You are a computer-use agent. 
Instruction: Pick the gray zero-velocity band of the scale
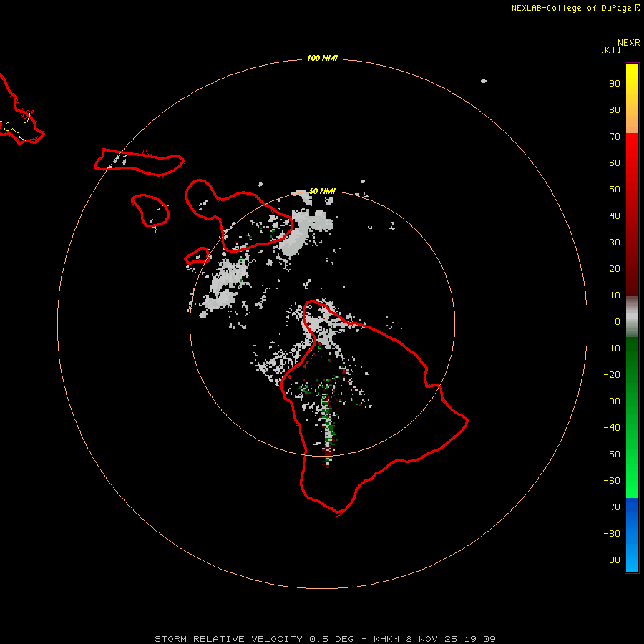point(632,317)
